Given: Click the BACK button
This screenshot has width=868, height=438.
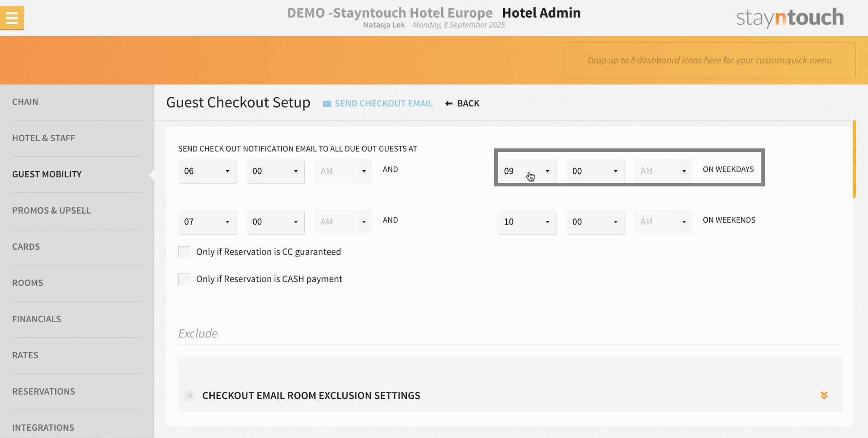Looking at the screenshot, I should pos(468,103).
